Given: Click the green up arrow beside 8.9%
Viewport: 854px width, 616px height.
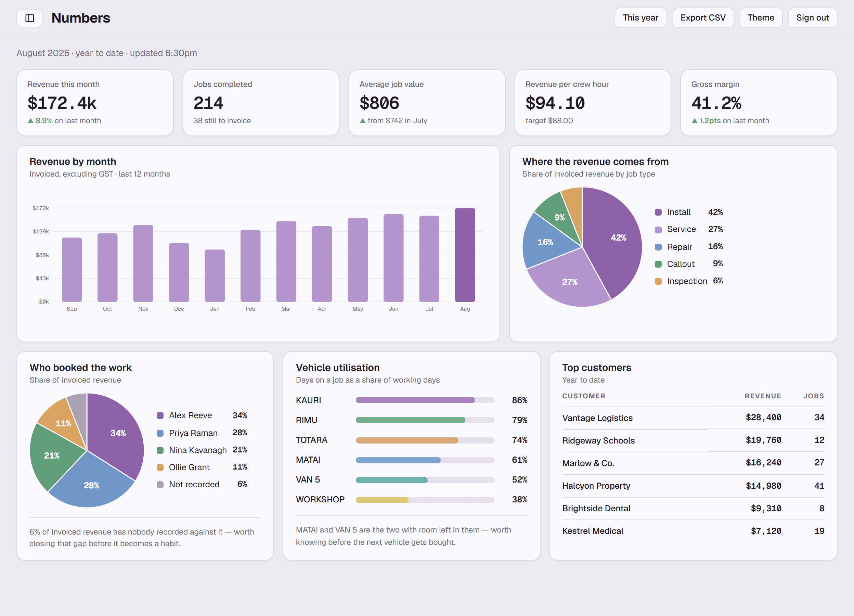Looking at the screenshot, I should click(31, 121).
